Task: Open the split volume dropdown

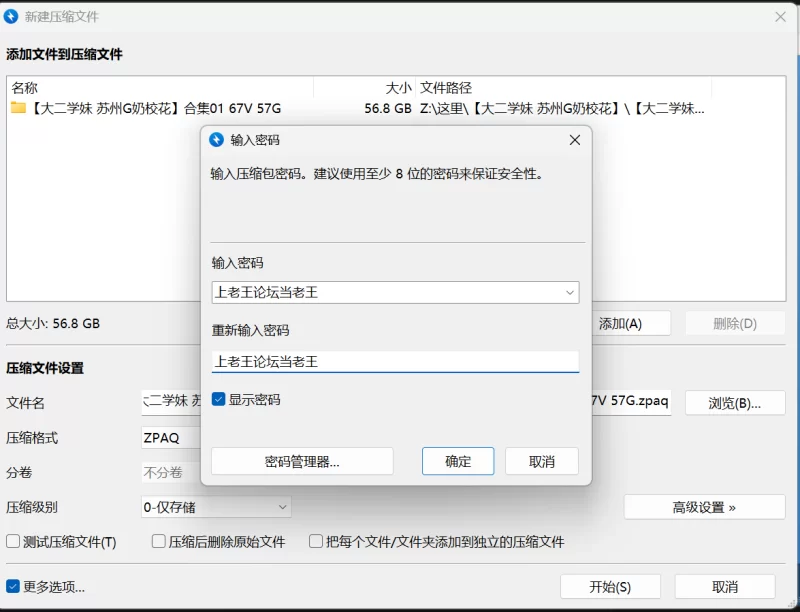Action: pyautogui.click(x=171, y=472)
